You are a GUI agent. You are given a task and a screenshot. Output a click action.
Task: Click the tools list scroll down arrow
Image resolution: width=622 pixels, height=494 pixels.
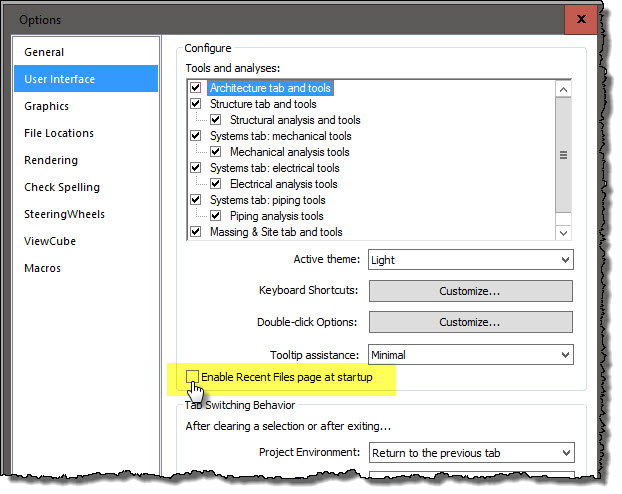pyautogui.click(x=563, y=233)
